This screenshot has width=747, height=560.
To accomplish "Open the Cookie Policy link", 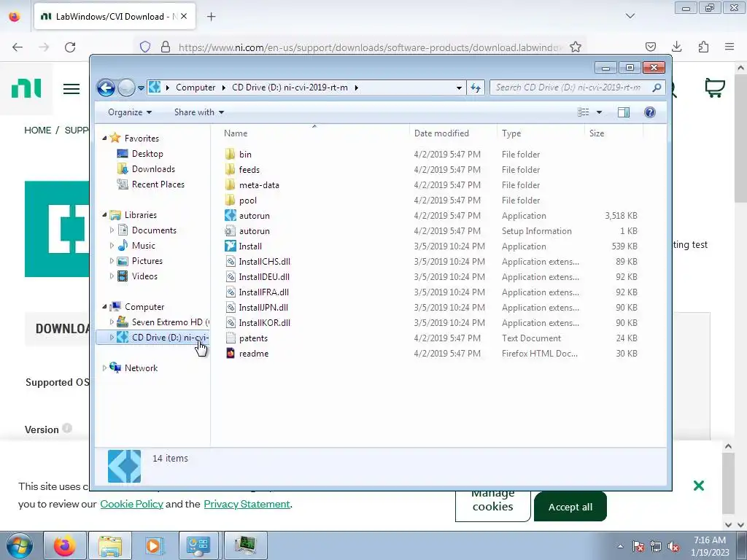I will coord(131,504).
